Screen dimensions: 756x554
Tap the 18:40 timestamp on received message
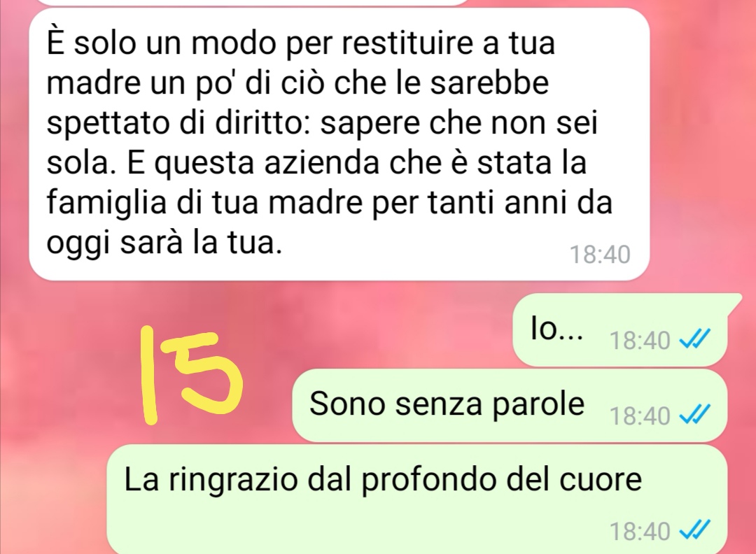[x=601, y=255]
